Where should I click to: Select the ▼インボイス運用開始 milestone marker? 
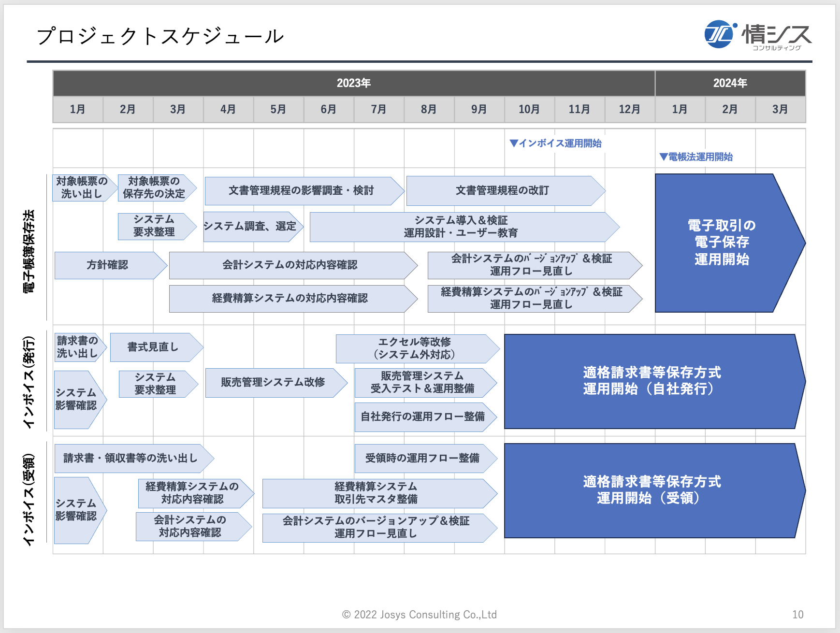[x=556, y=143]
